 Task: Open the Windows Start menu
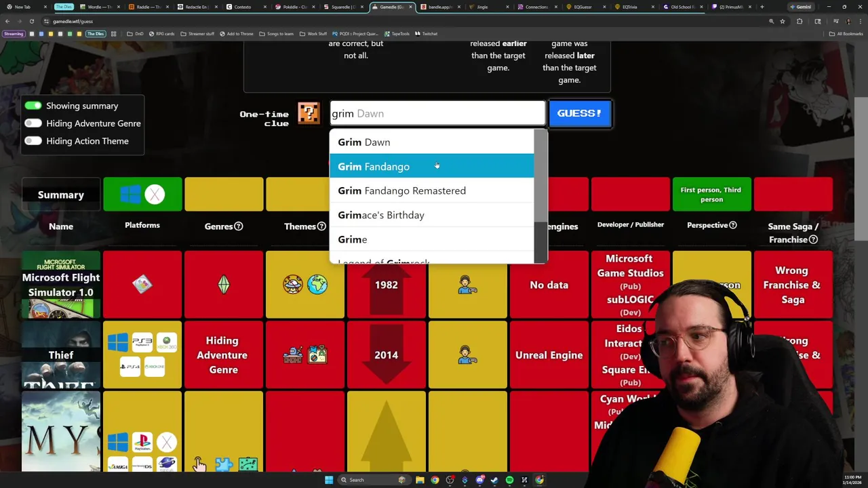329,480
